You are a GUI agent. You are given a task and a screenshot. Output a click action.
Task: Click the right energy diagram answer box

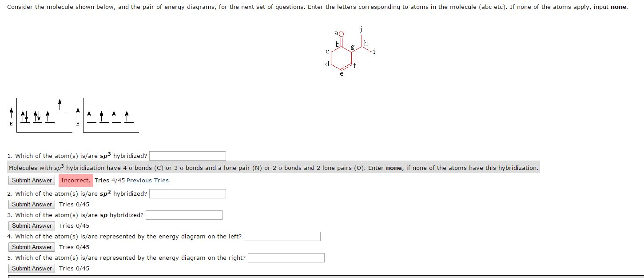(286, 258)
